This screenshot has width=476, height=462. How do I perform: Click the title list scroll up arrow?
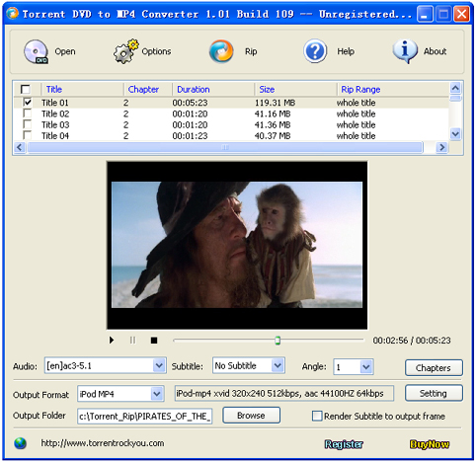pos(455,88)
